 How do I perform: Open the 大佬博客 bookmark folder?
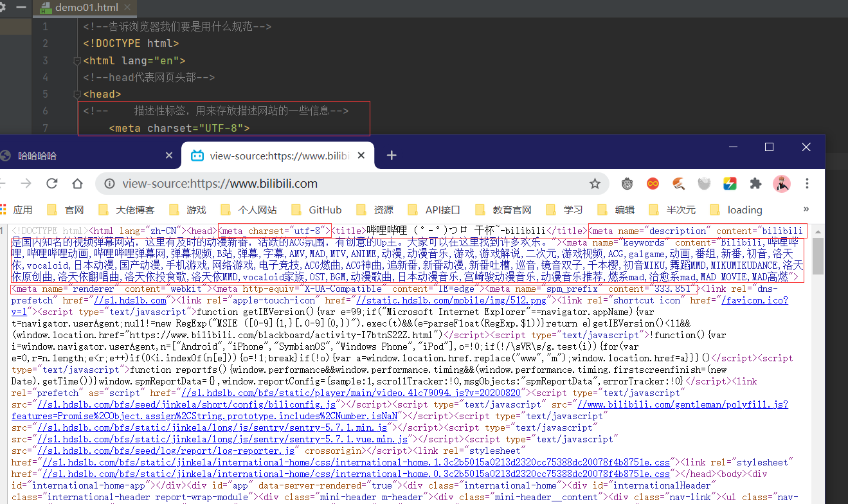coord(126,210)
